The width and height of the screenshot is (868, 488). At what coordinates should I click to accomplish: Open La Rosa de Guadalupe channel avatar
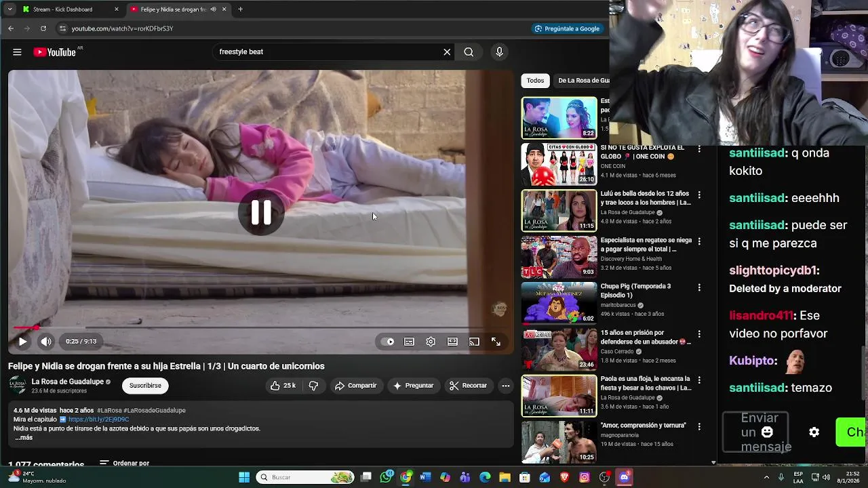coord(18,386)
